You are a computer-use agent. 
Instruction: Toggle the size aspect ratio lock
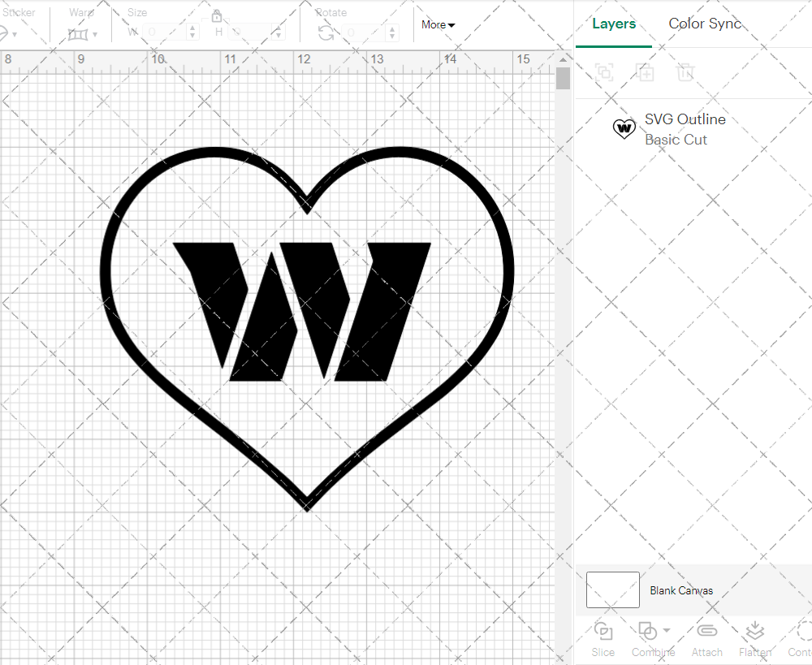tap(217, 16)
